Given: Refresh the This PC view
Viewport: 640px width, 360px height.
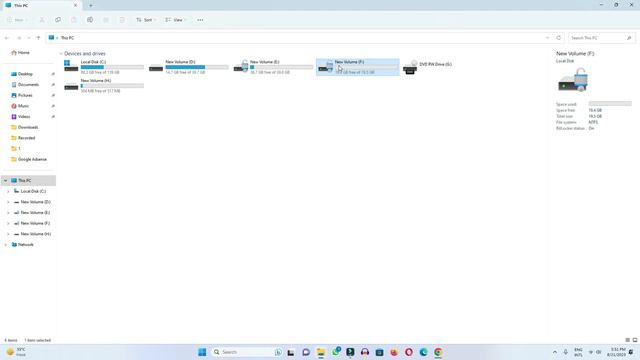Looking at the screenshot, I should coord(559,38).
